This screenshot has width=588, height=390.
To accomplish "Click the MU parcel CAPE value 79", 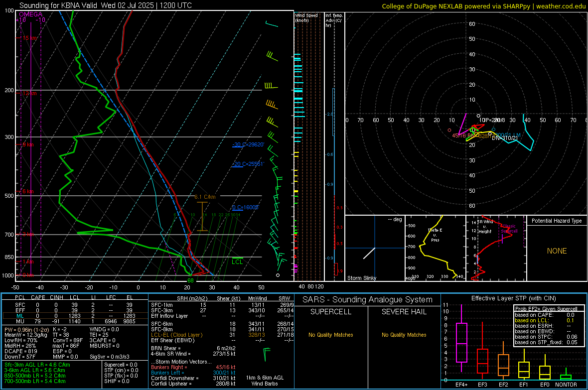I will point(37,321).
